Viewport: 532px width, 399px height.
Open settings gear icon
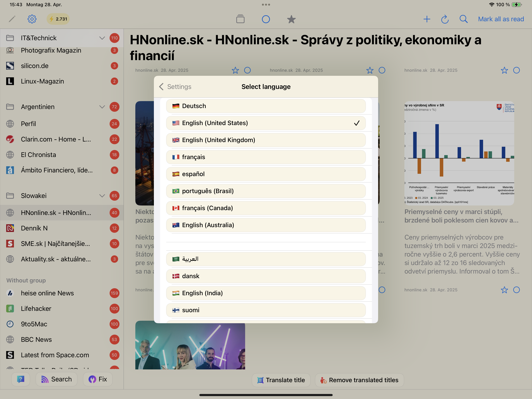coord(32,19)
